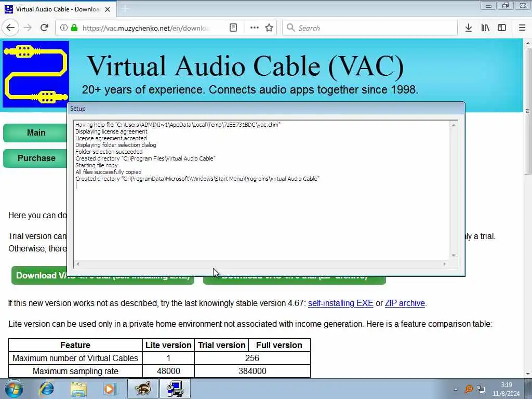Open site information icon in address bar

tap(63, 28)
